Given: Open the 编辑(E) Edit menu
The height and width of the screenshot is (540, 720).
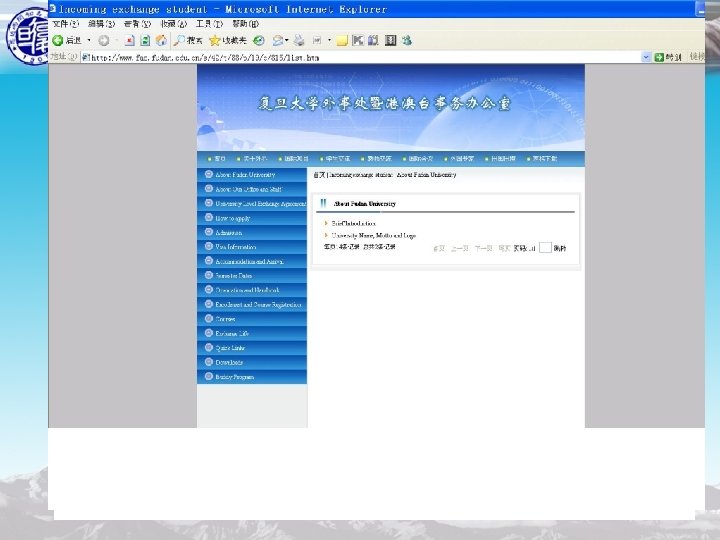Looking at the screenshot, I should point(101,24).
